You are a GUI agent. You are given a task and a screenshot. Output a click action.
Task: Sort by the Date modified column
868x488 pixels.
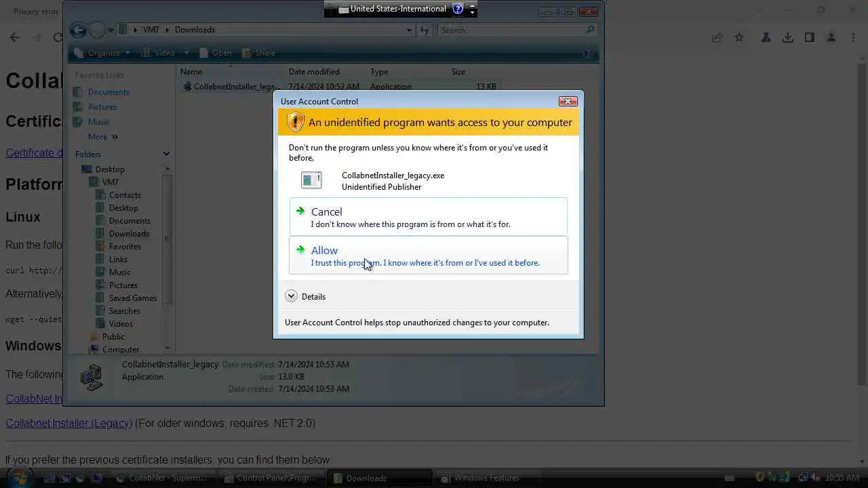point(325,72)
